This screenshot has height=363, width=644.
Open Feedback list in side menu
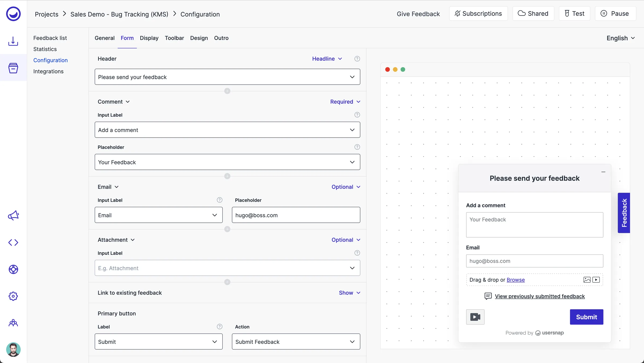click(50, 38)
